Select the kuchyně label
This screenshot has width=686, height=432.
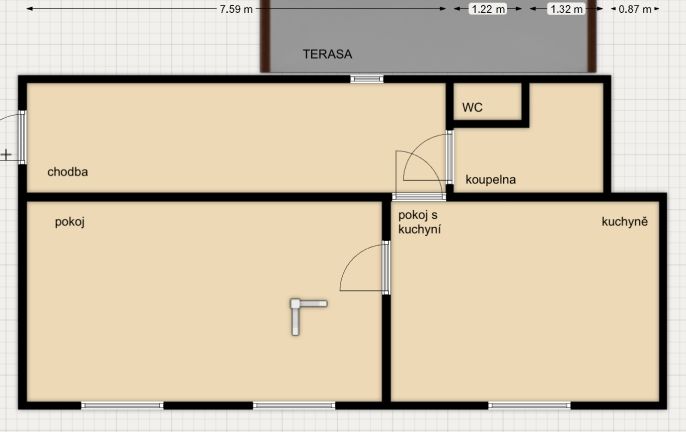[624, 221]
